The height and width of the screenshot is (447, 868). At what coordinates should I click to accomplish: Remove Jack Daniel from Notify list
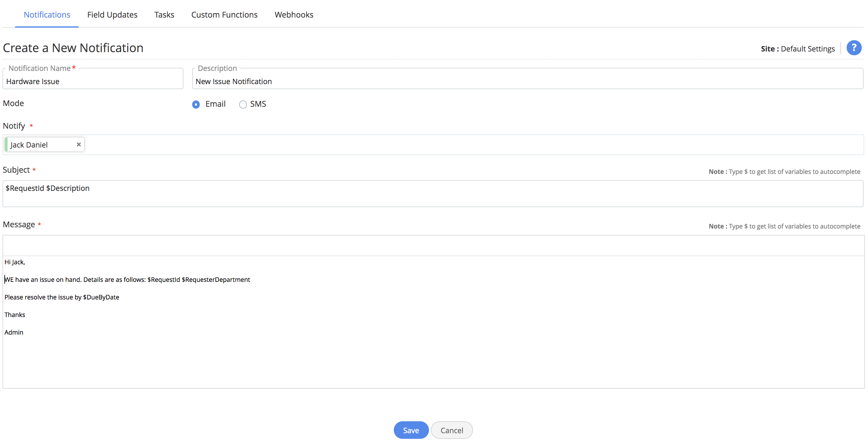pos(79,144)
